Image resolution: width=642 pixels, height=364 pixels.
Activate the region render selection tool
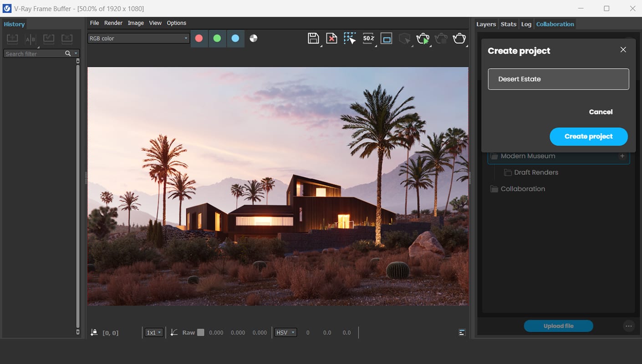(350, 39)
